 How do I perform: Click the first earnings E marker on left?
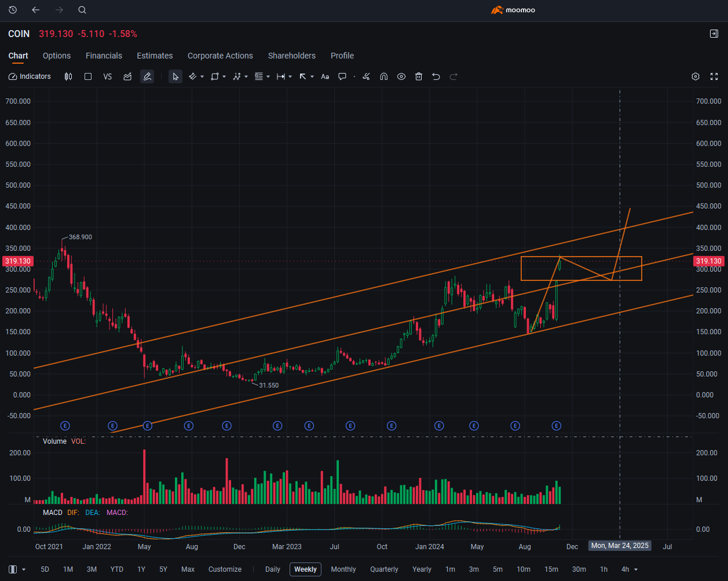(x=65, y=426)
